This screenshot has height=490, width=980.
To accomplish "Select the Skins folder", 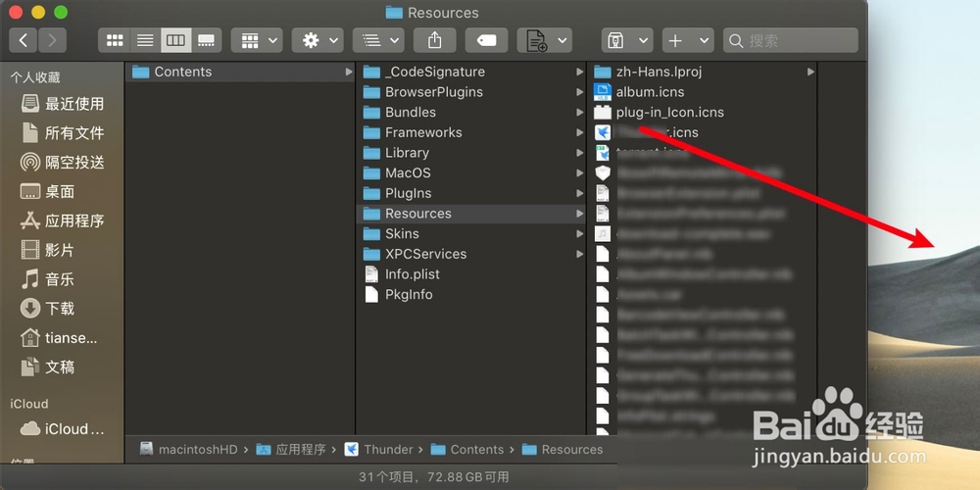I will (x=470, y=234).
